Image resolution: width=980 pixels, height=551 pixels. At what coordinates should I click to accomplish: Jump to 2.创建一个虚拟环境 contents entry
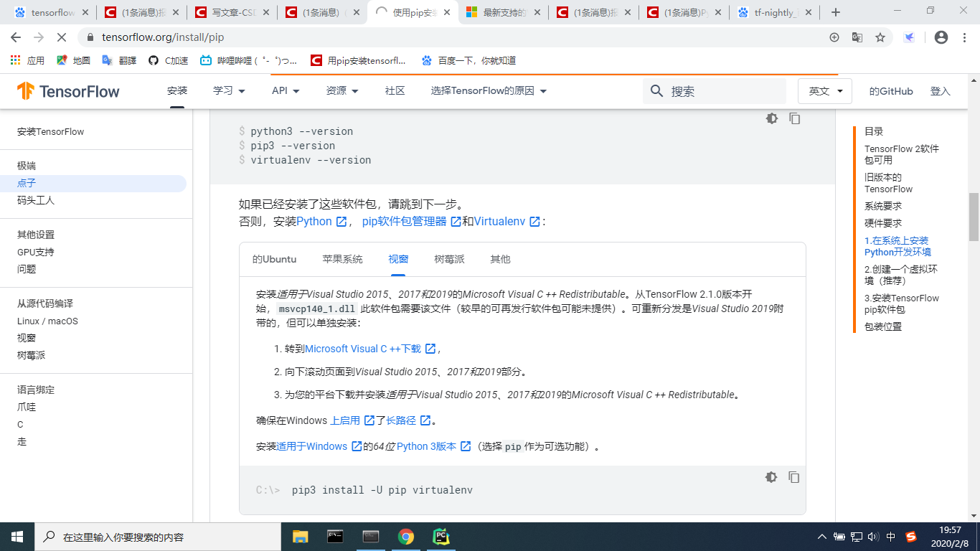(901, 275)
